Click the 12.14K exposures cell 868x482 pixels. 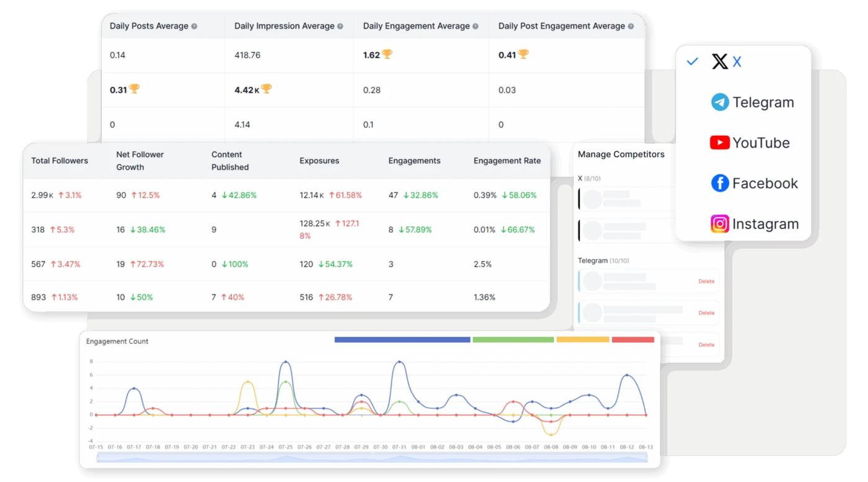tap(330, 195)
